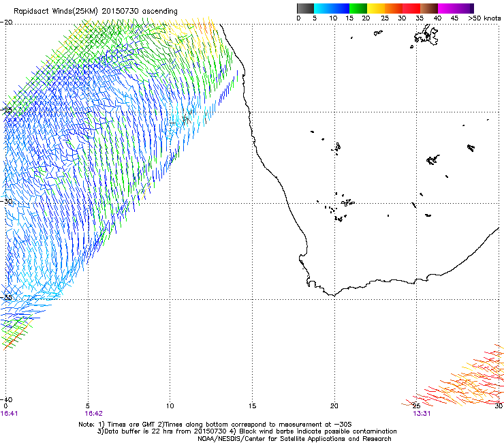This screenshot has width=504, height=443.
Task: Click the NOAA/NESDIS credit line
Action: 294,439
